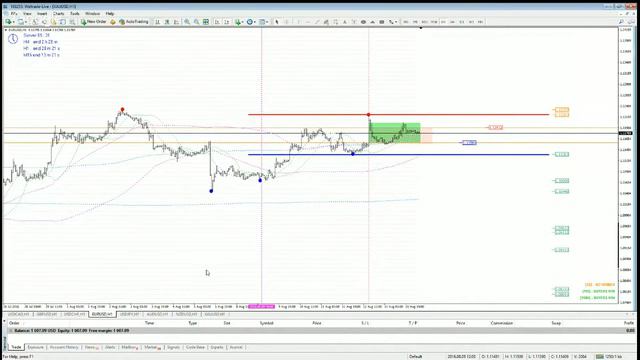Viewport: 640px width, 360px height.
Task: Switch to H1 timeframe
Action: (443, 22)
